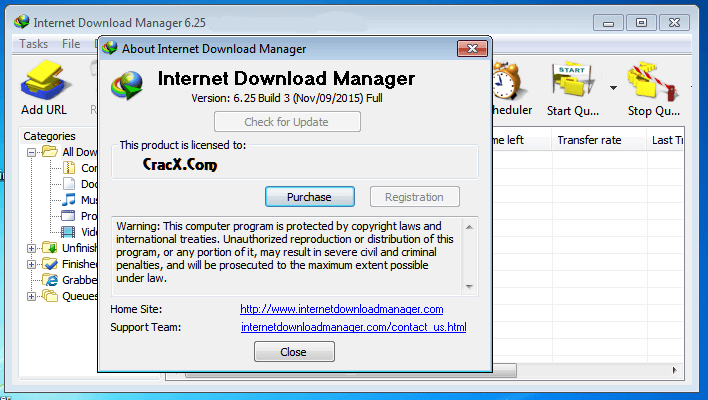Click the Categories panel header
708x400 pixels.
pyautogui.click(x=50, y=136)
